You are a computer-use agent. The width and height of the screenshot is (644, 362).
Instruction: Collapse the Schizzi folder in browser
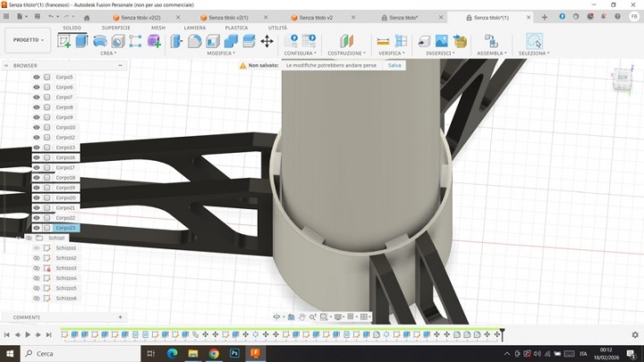(20, 238)
